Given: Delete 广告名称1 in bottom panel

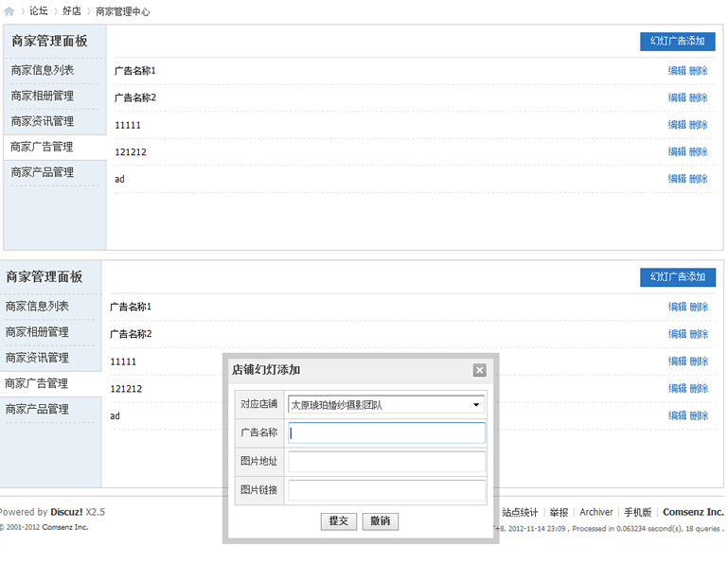Looking at the screenshot, I should tap(699, 307).
